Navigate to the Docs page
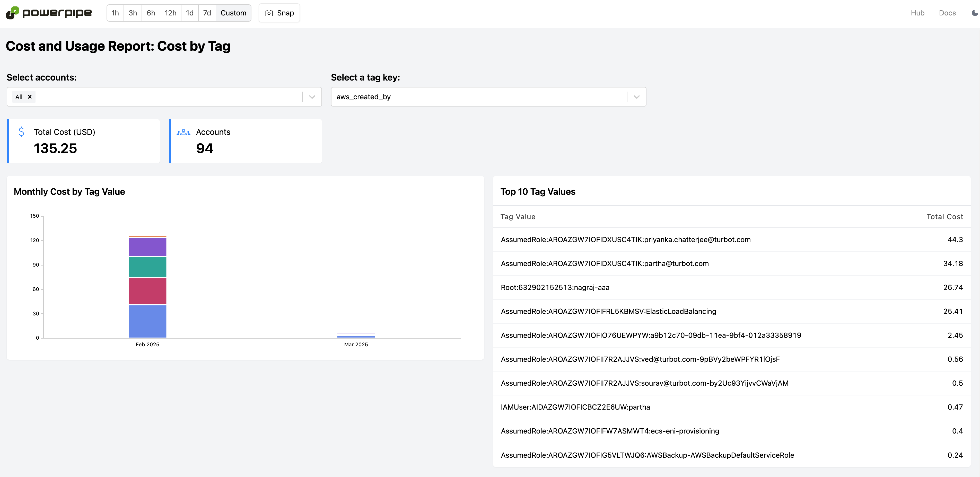980x477 pixels. (x=947, y=13)
